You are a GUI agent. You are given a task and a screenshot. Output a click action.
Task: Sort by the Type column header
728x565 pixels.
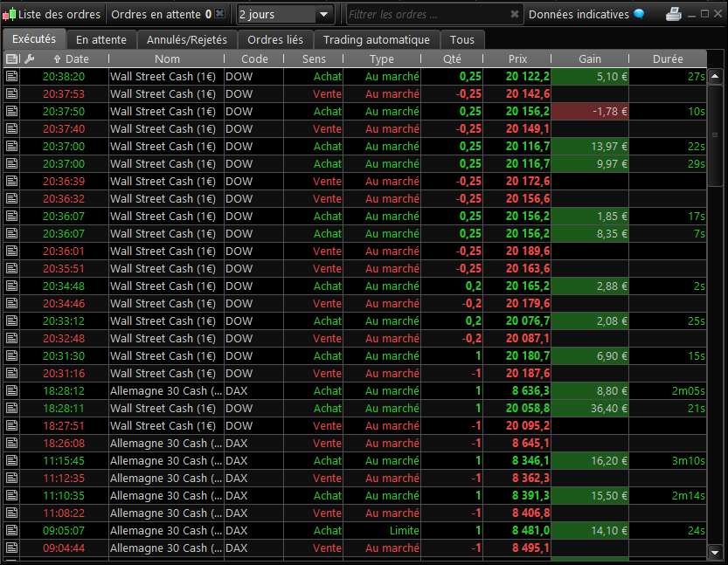point(382,59)
